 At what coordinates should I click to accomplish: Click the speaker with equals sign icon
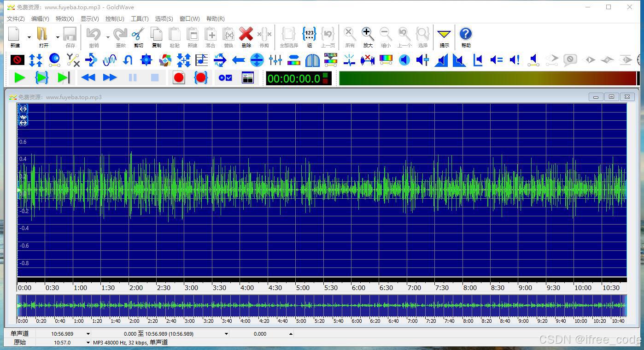coord(496,60)
